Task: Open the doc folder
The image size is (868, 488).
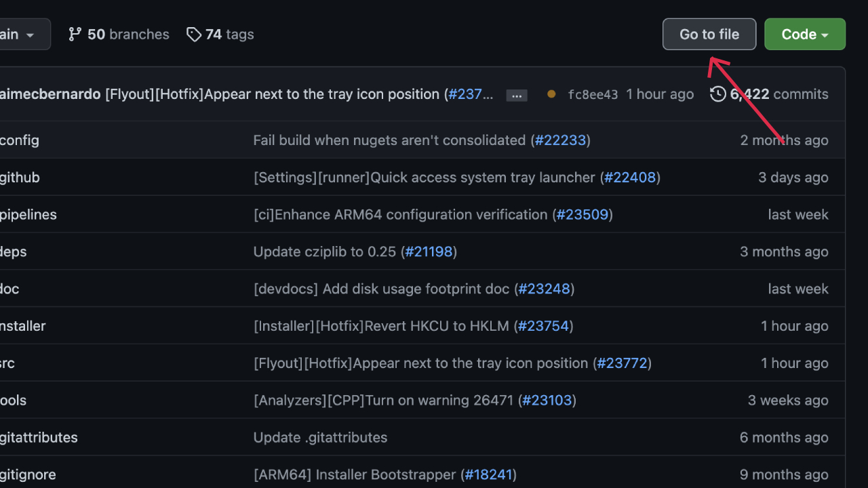Action: 9,289
